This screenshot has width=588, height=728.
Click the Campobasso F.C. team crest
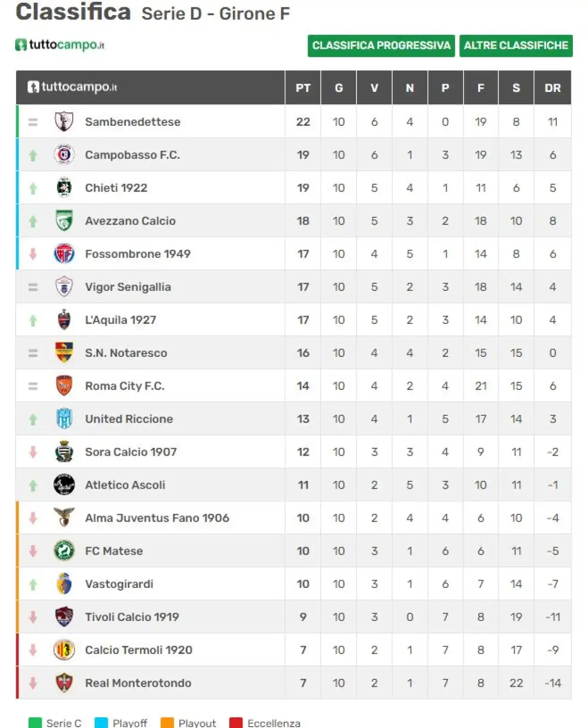(x=64, y=155)
